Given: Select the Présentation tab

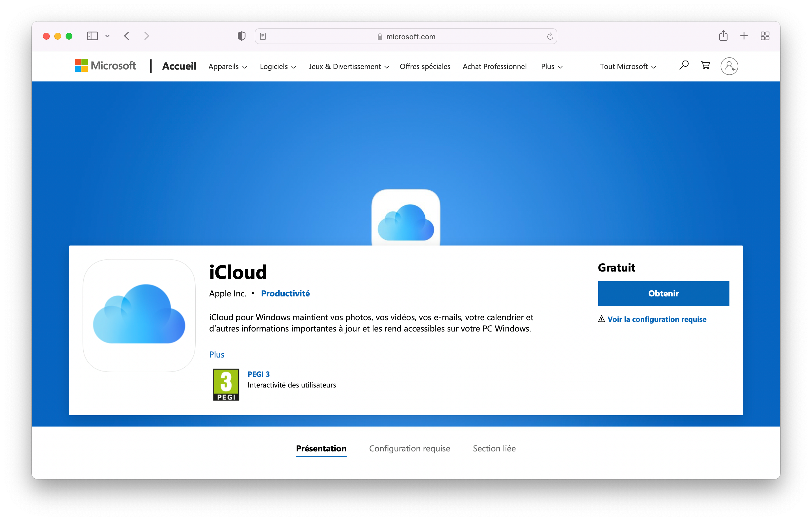Looking at the screenshot, I should 321,448.
